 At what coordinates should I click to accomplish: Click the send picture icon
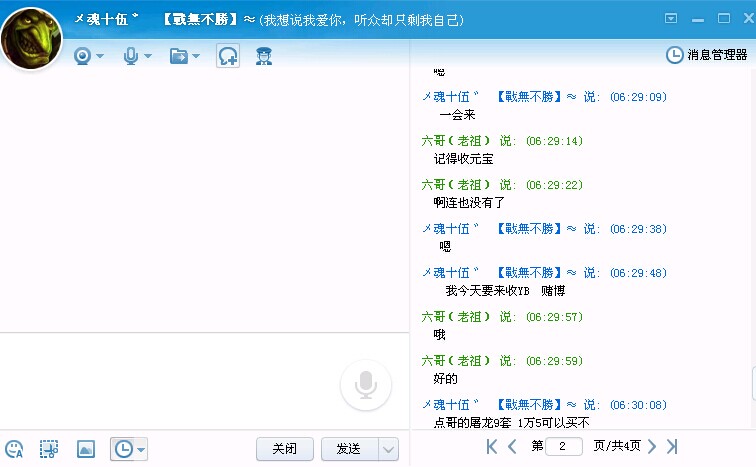click(x=86, y=449)
